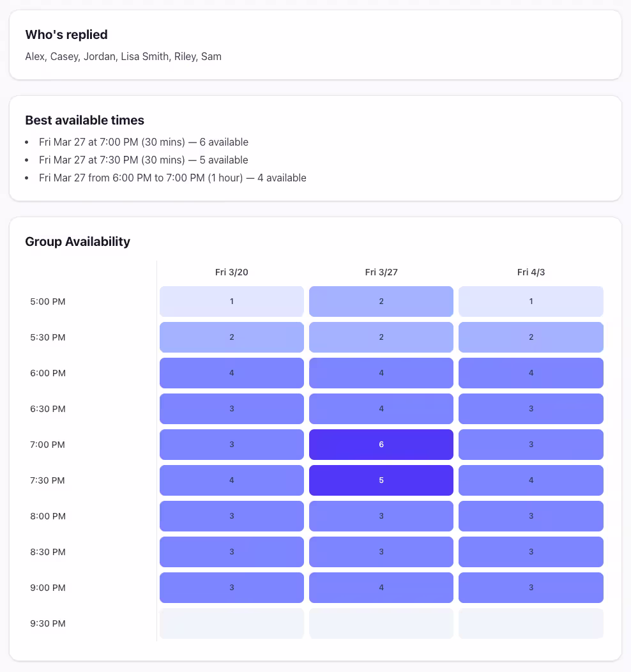Screen dimensions: 631x672
Task: Click the Group Availability heading
Action: click(77, 241)
